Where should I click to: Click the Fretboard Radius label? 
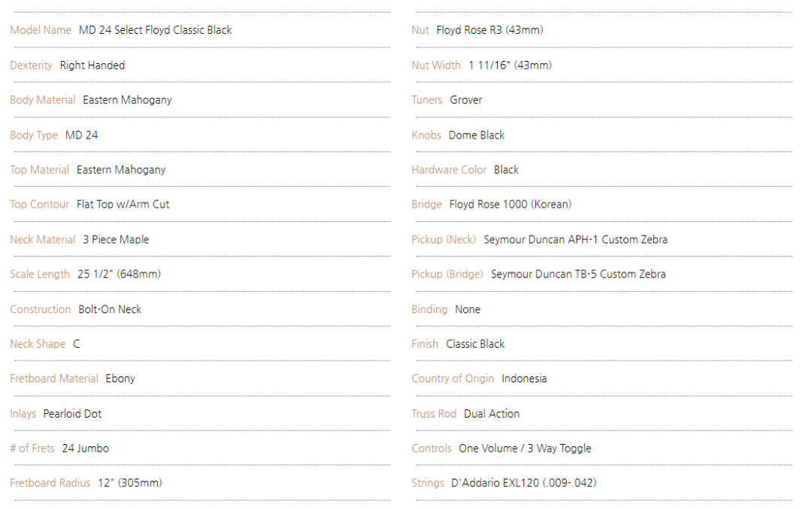coord(50,483)
